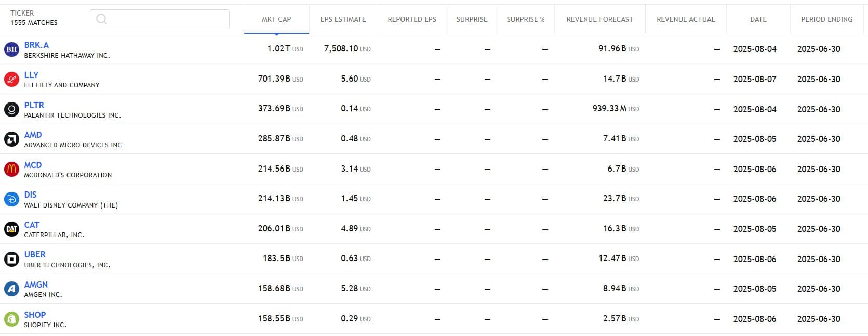This screenshot has width=868, height=336.
Task: Click the search magnifier icon
Action: (x=102, y=19)
